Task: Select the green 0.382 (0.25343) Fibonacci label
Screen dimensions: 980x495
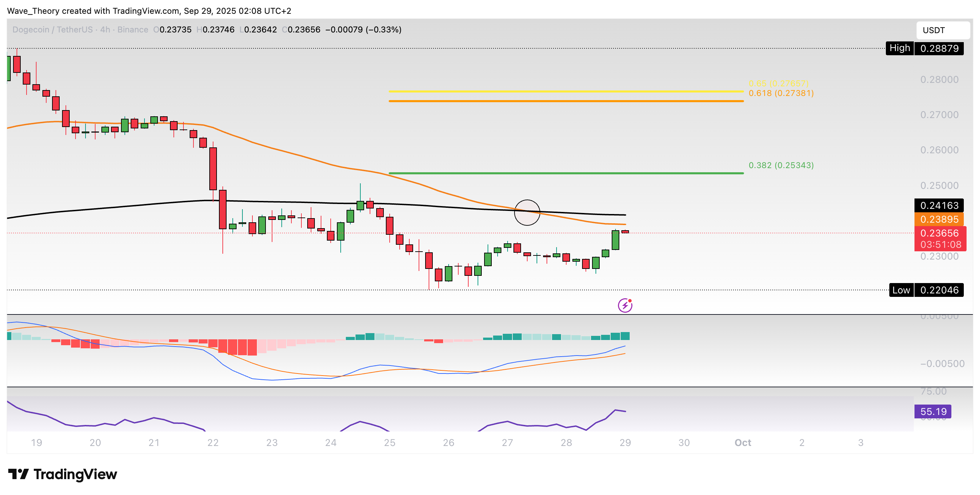Action: point(781,165)
